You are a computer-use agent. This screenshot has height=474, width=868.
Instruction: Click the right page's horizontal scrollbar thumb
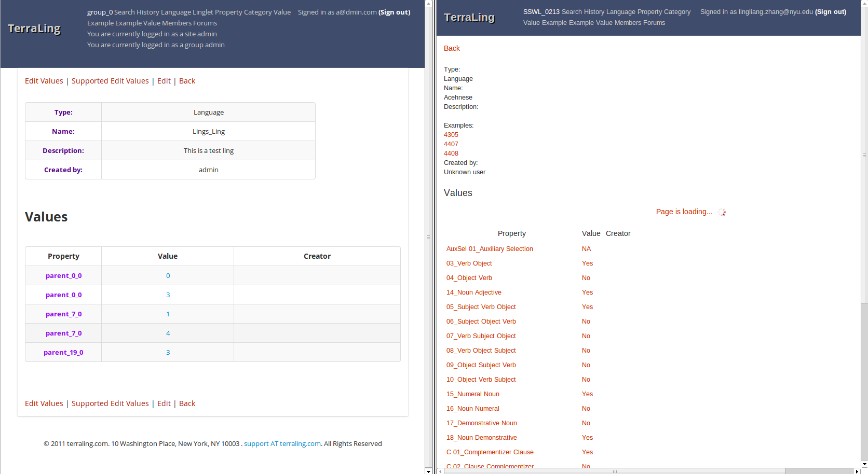[x=614, y=471]
